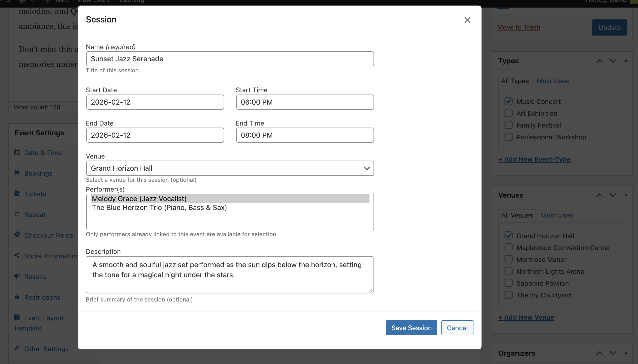Click the lock icon beside Restrictions
This screenshot has height=364, width=638.
17,297
